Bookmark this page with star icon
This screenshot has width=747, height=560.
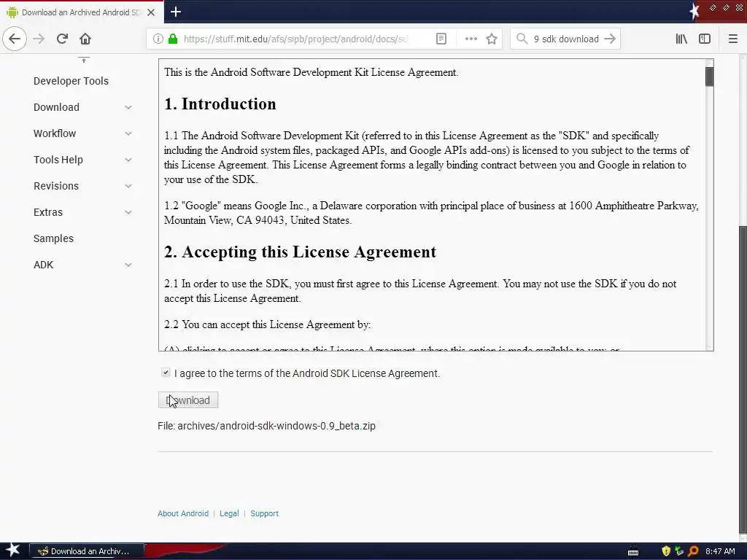coord(492,39)
